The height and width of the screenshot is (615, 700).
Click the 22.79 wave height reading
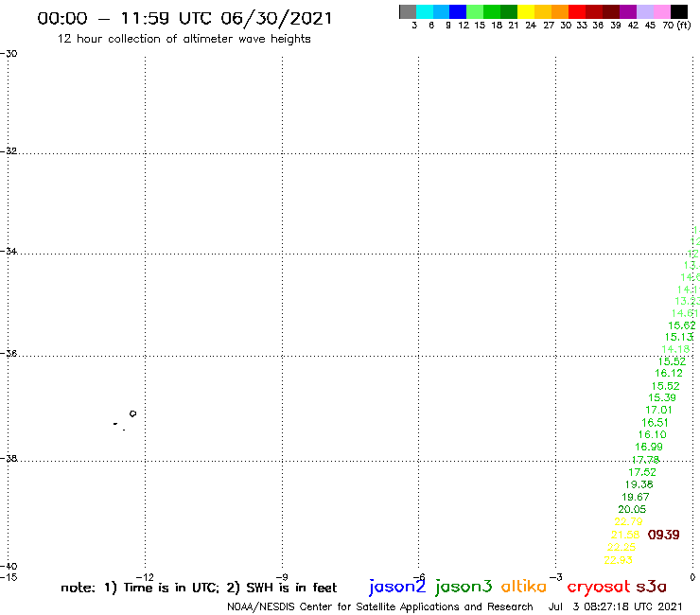628,521
